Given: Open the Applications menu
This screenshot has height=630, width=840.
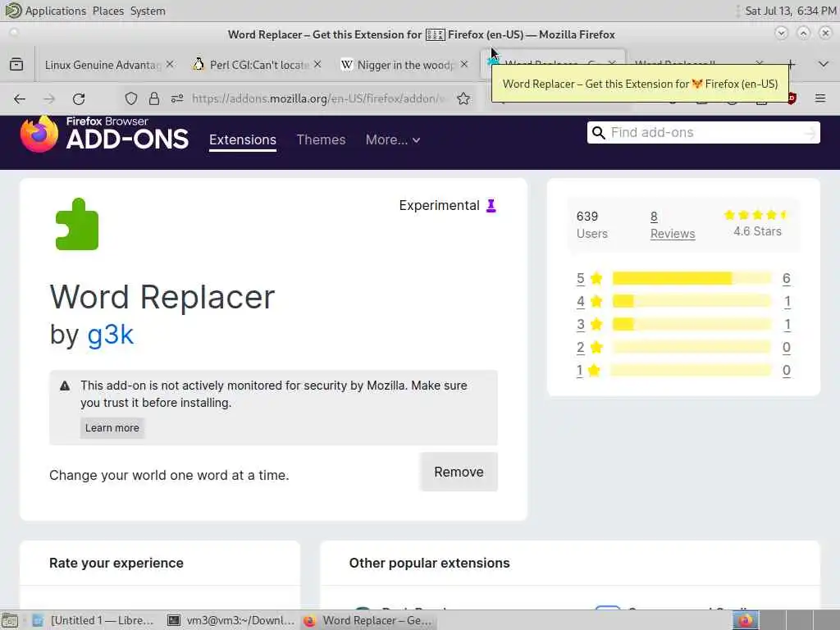Looking at the screenshot, I should coord(56,11).
